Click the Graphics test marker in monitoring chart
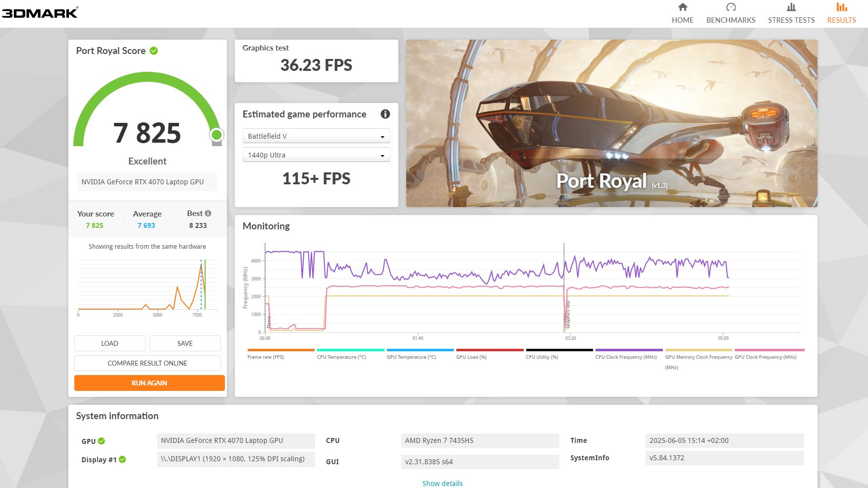868x488 pixels. (x=568, y=314)
